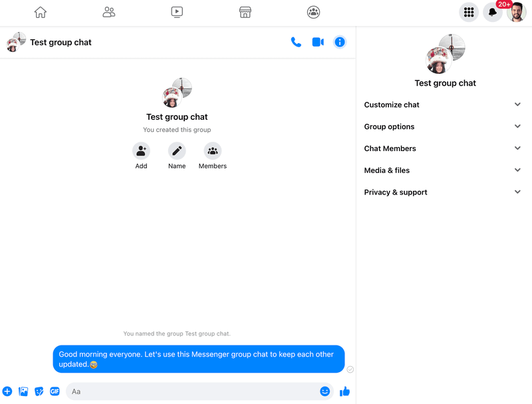Open the Marketplace storefront icon

click(x=245, y=12)
